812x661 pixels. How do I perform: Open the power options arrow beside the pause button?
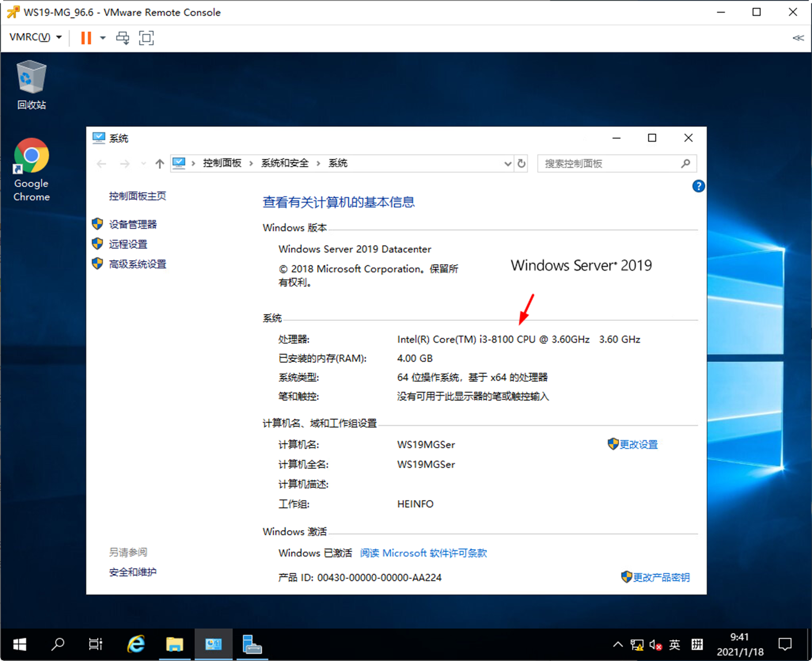coord(103,38)
